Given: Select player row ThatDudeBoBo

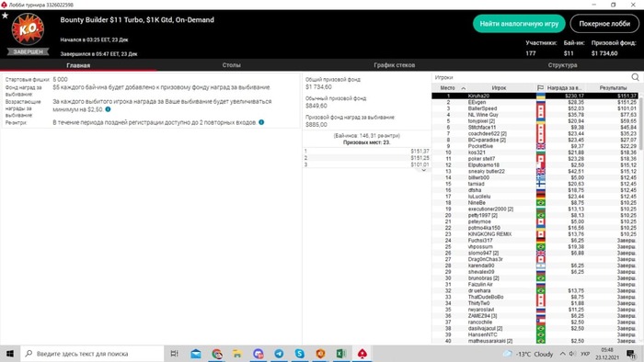Looking at the screenshot, I should (x=535, y=297).
